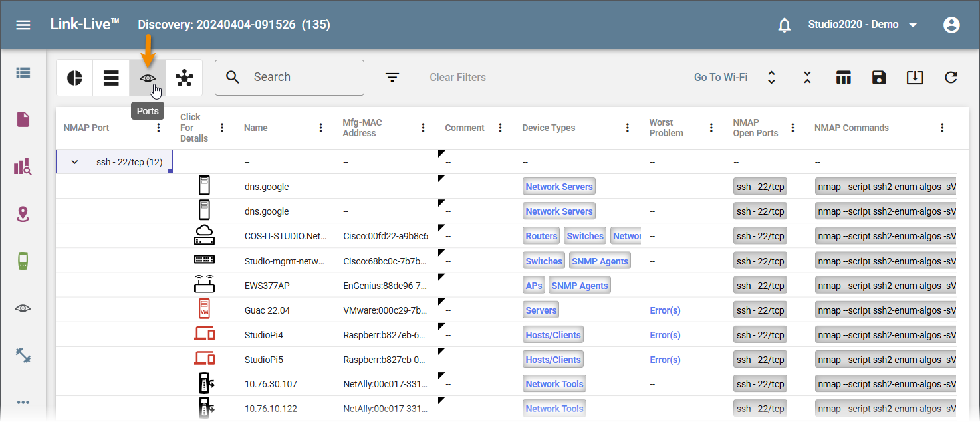Open details icon for StudioPi4
980x422 pixels.
tap(204, 334)
